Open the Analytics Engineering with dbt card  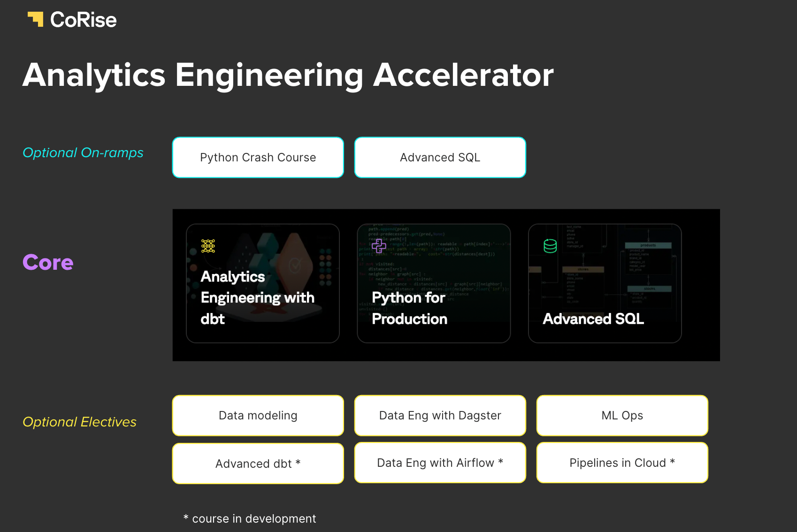[x=263, y=283]
